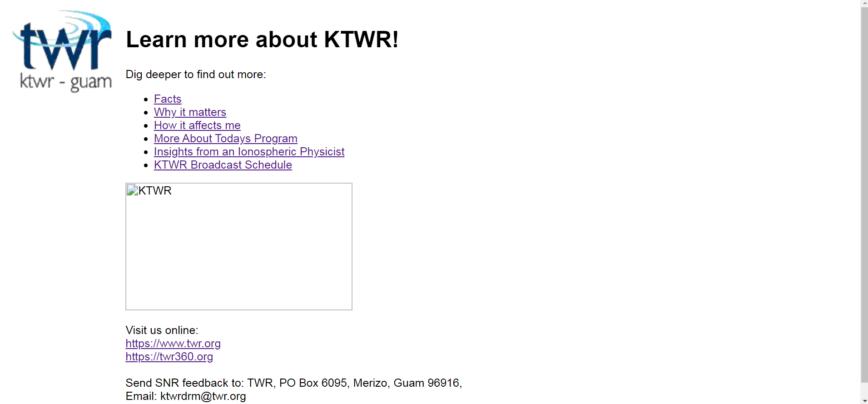Image resolution: width=868 pixels, height=404 pixels.
Task: Click the scrollbar up arrow
Action: [x=864, y=3]
